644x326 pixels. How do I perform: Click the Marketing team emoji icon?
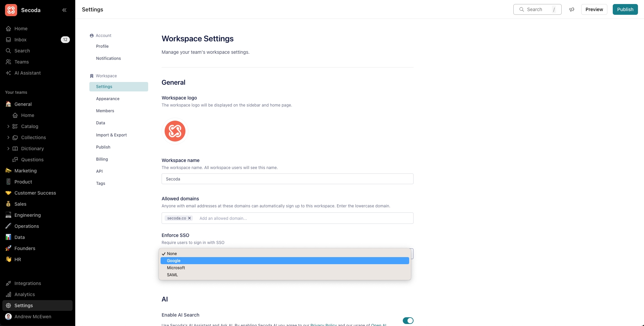pyautogui.click(x=8, y=171)
